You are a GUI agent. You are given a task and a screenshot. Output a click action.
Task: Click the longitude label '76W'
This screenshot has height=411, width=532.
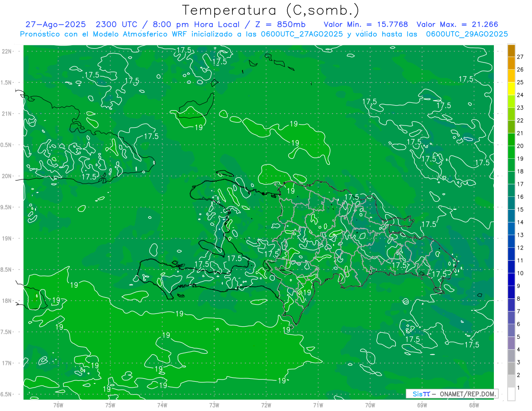[58, 405]
